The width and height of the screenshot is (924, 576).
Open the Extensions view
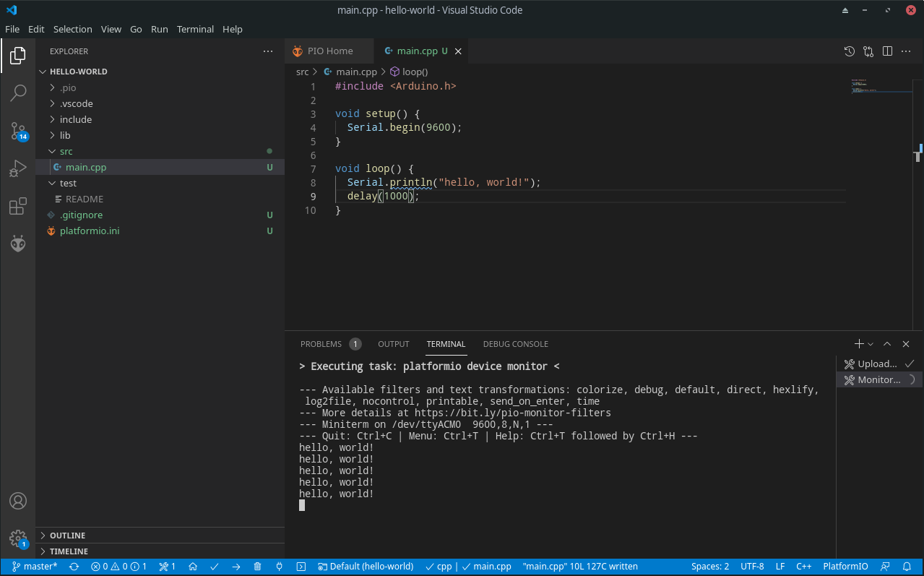[x=18, y=207]
